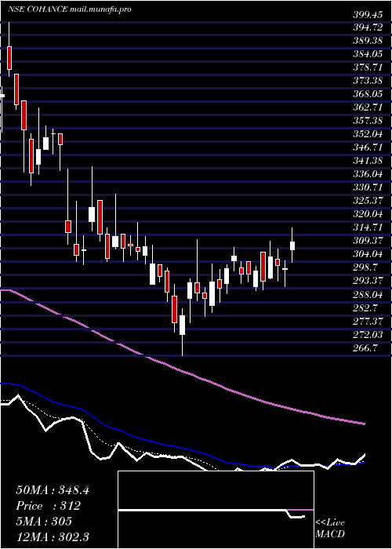Click the 373.38 price axis label
This screenshot has width=392, height=549.
tap(367, 81)
